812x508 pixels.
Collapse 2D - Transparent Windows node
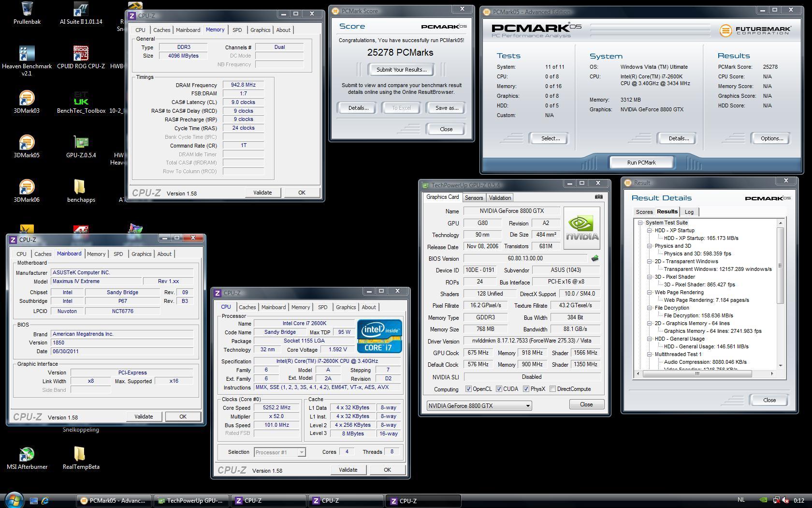click(650, 261)
